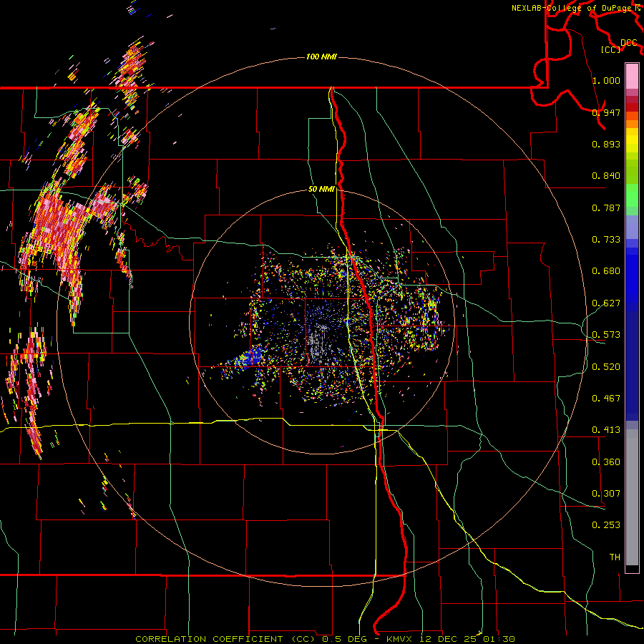Click the 0.360 legend value
This screenshot has height=644, width=644.
tap(606, 462)
